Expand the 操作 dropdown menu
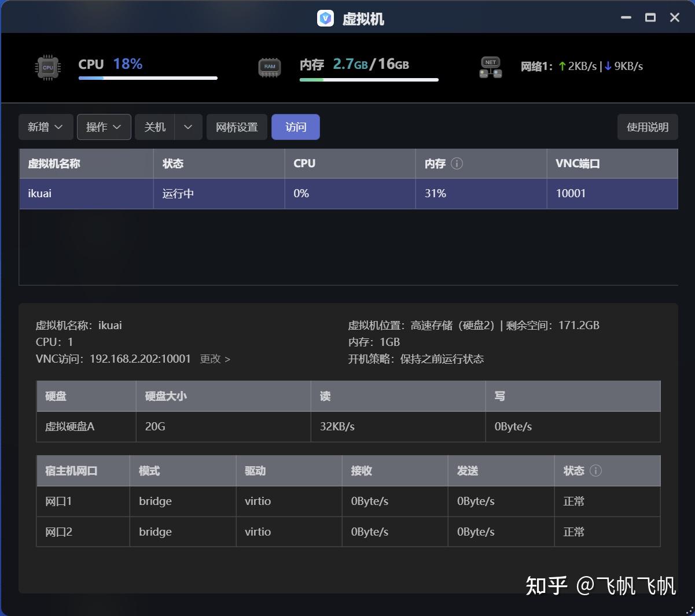 (104, 127)
